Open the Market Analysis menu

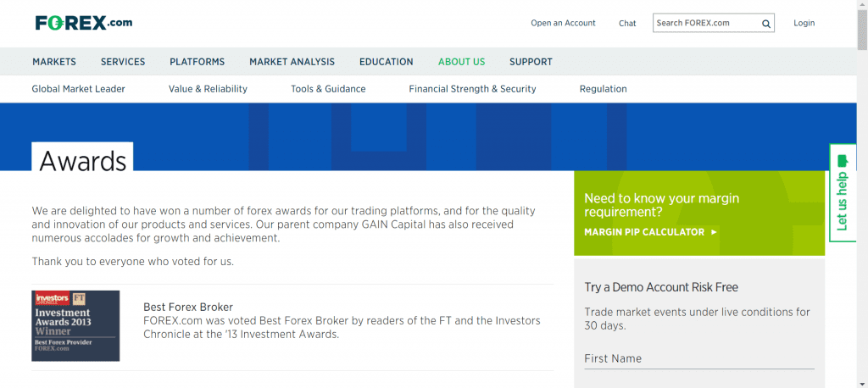(292, 62)
